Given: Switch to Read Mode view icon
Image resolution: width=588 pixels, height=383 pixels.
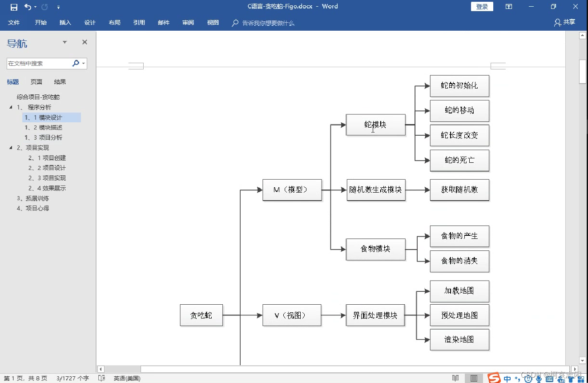Looking at the screenshot, I should [x=455, y=378].
